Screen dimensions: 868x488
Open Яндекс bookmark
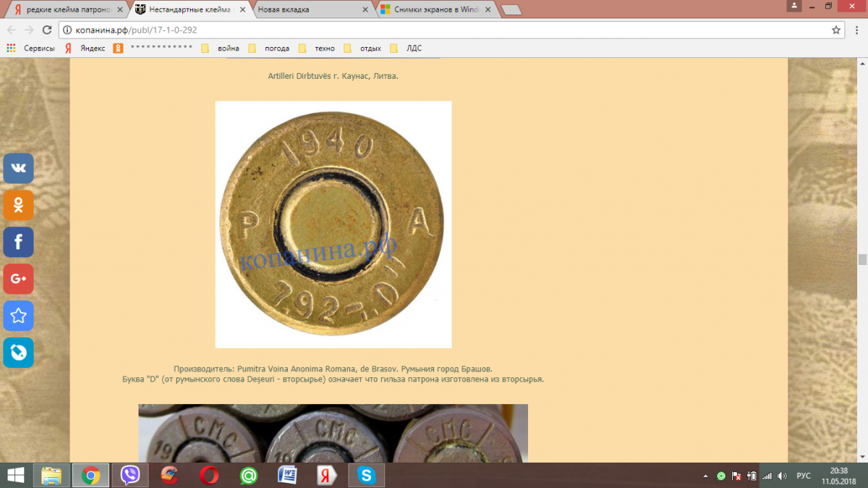pos(85,49)
